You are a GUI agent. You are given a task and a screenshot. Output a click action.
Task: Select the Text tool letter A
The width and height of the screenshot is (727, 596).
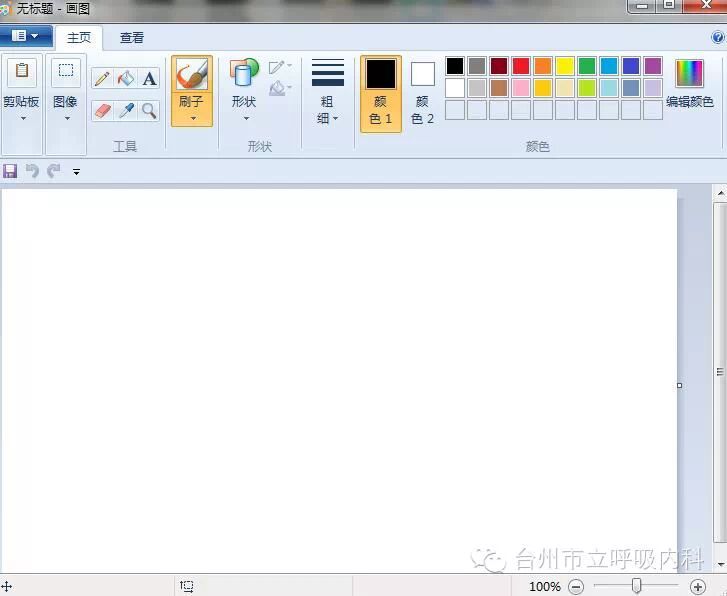pyautogui.click(x=149, y=78)
